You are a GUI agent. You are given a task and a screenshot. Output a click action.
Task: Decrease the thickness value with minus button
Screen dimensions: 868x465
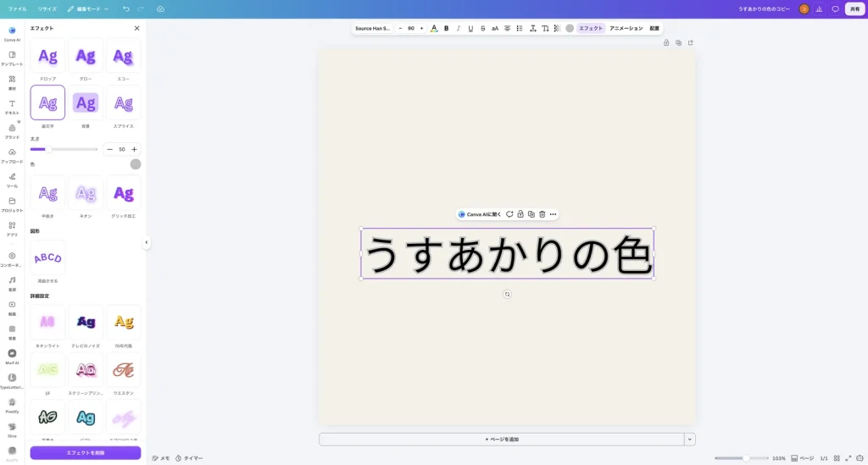point(109,149)
